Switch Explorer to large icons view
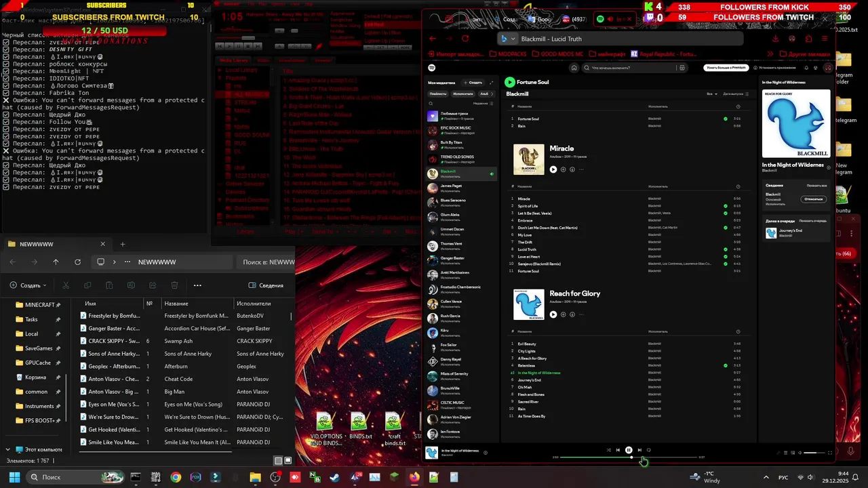This screenshot has width=868, height=488. point(288,461)
